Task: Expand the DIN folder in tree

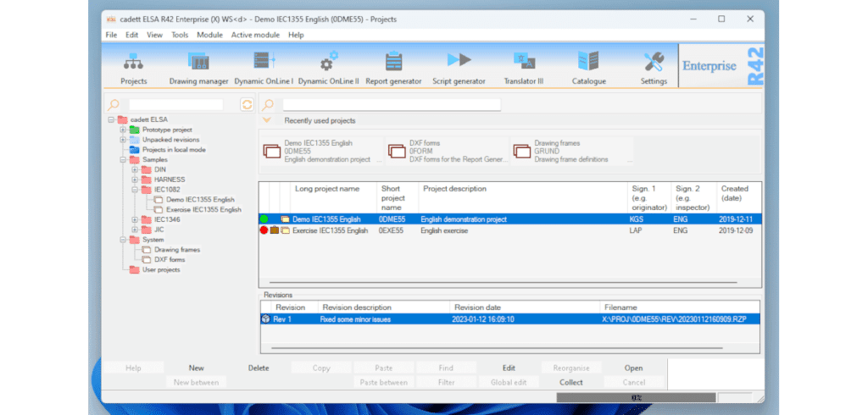Action: click(x=135, y=169)
